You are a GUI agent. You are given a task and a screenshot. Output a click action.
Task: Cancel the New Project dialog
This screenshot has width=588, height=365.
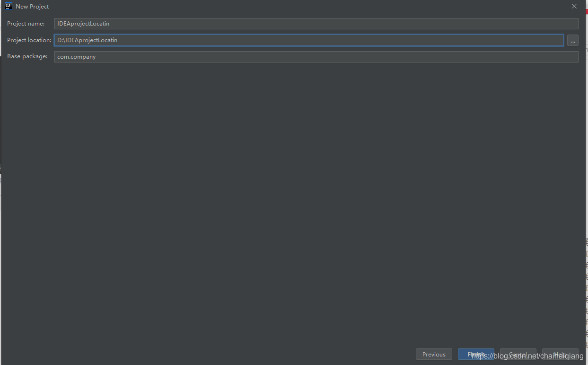tap(518, 354)
